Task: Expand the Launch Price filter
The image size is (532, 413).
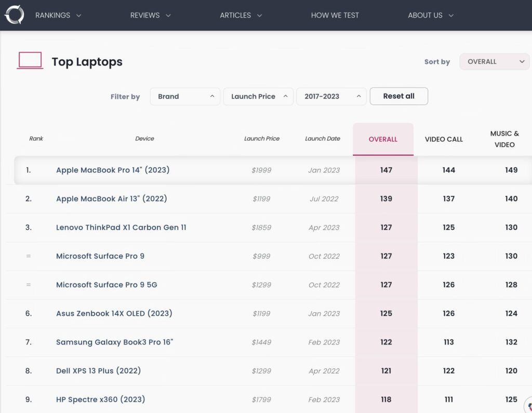Action: pyautogui.click(x=258, y=97)
